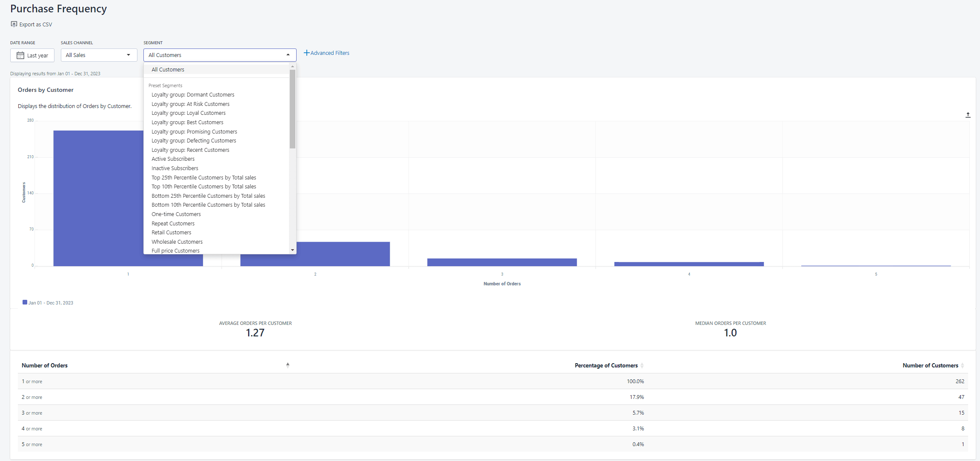Viewport: 980px width, 461px height.
Task: Click the Number of Orders column header
Action: 45,365
